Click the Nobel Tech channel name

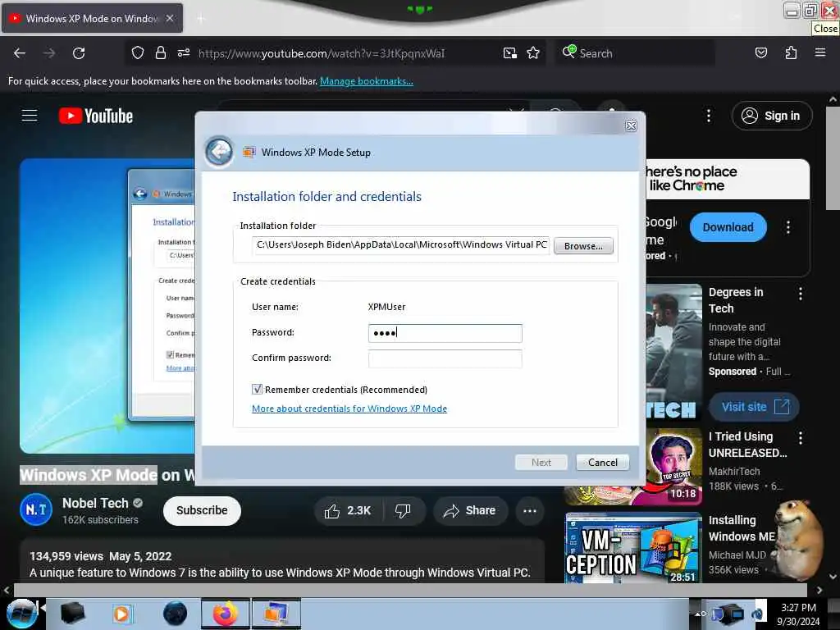pos(95,503)
